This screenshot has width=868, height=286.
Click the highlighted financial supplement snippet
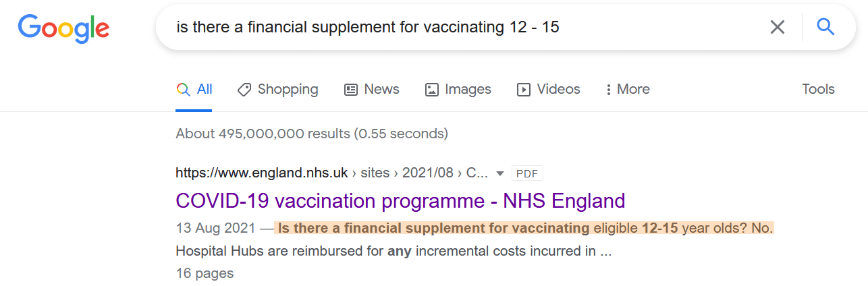[x=524, y=228]
